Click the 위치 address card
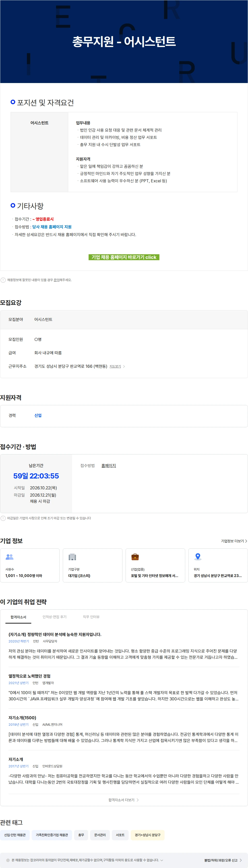Image resolution: width=248 pixels, height=868 pixels. 218,565
